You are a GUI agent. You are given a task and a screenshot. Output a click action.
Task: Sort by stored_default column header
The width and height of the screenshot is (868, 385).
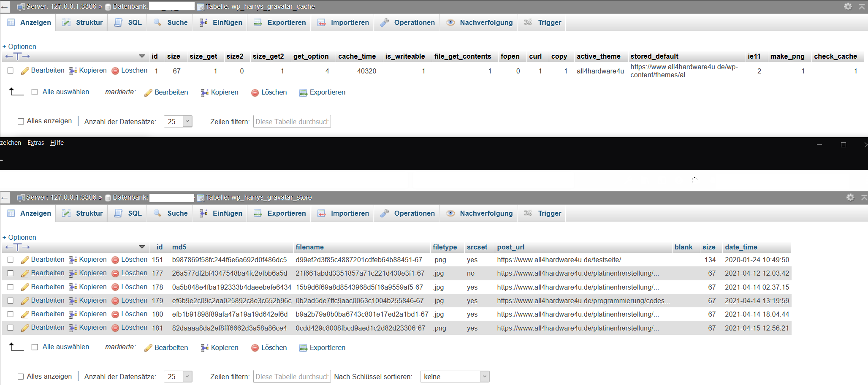click(654, 56)
